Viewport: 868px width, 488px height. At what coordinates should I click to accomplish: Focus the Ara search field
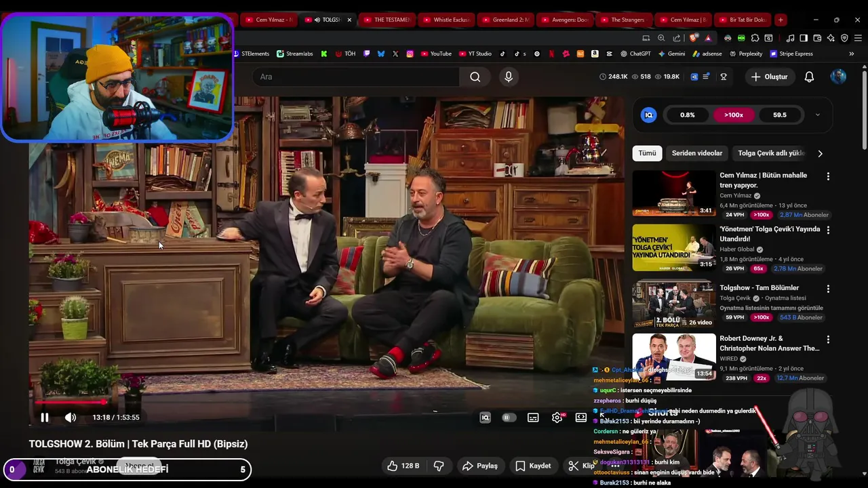pos(356,77)
